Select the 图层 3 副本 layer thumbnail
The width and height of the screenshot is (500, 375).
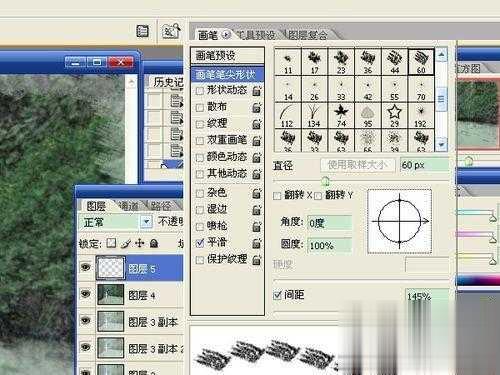pyautogui.click(x=110, y=322)
